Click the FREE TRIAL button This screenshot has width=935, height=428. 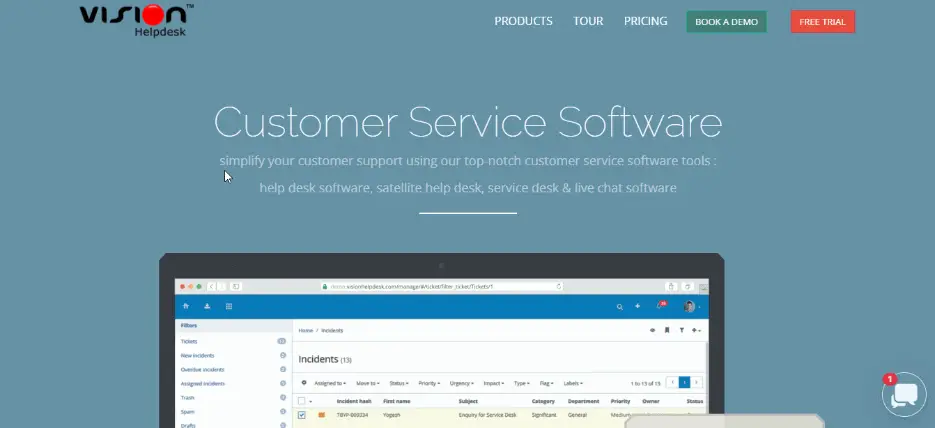tap(823, 21)
